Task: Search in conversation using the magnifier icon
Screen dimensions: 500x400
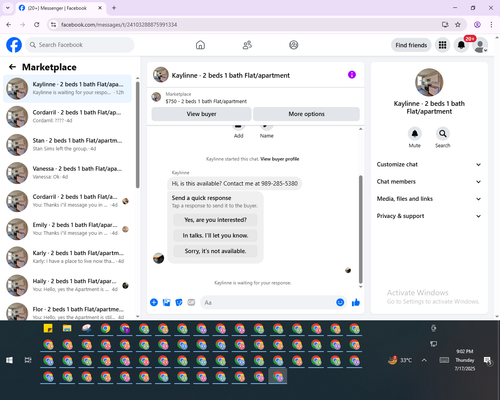Action: pyautogui.click(x=443, y=134)
